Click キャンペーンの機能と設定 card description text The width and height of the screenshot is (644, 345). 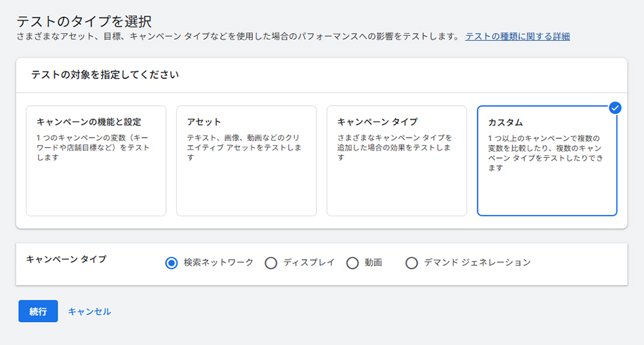pyautogui.click(x=94, y=147)
